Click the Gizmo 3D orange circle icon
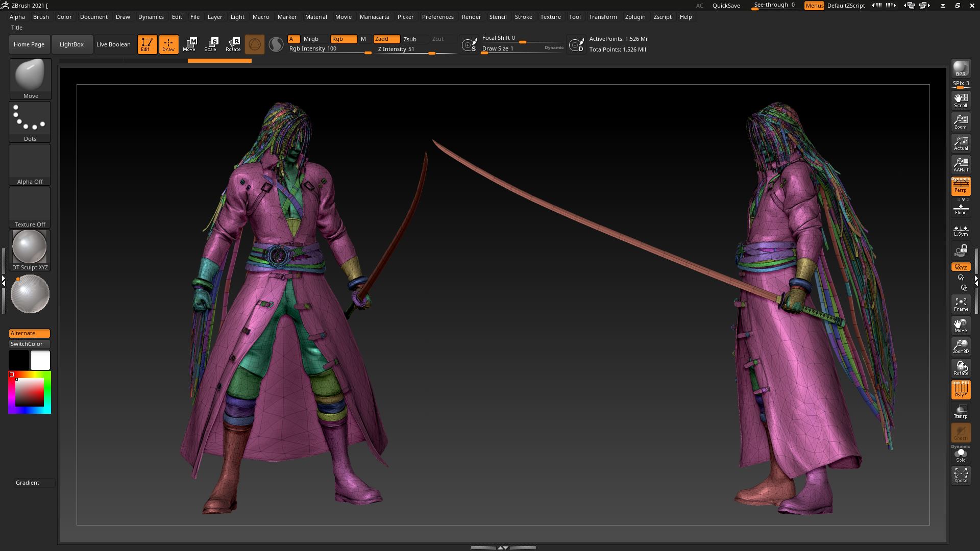 point(255,44)
